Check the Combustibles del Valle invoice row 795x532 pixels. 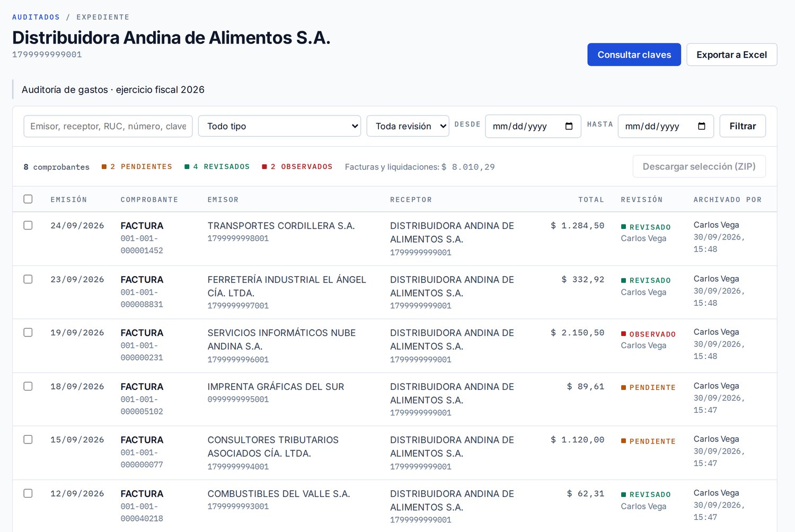pos(28,493)
